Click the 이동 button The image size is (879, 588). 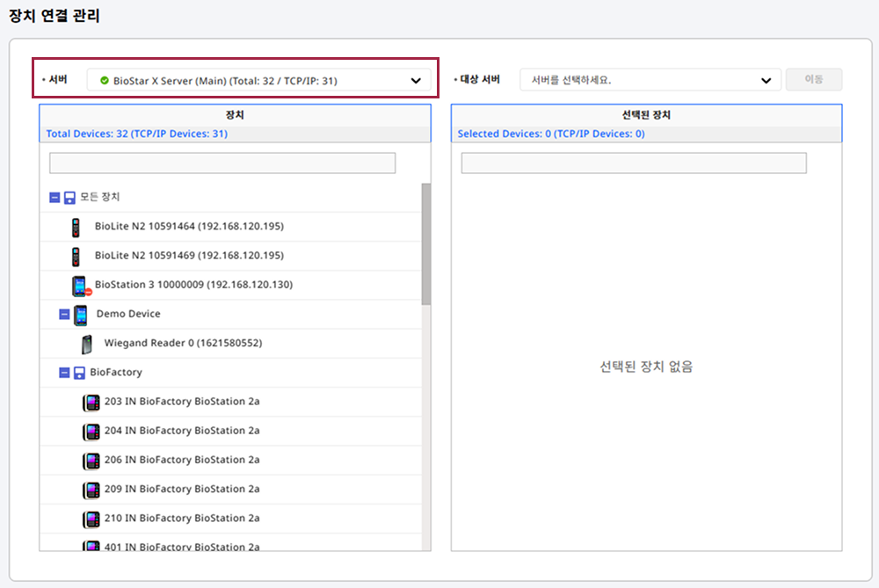click(x=814, y=80)
